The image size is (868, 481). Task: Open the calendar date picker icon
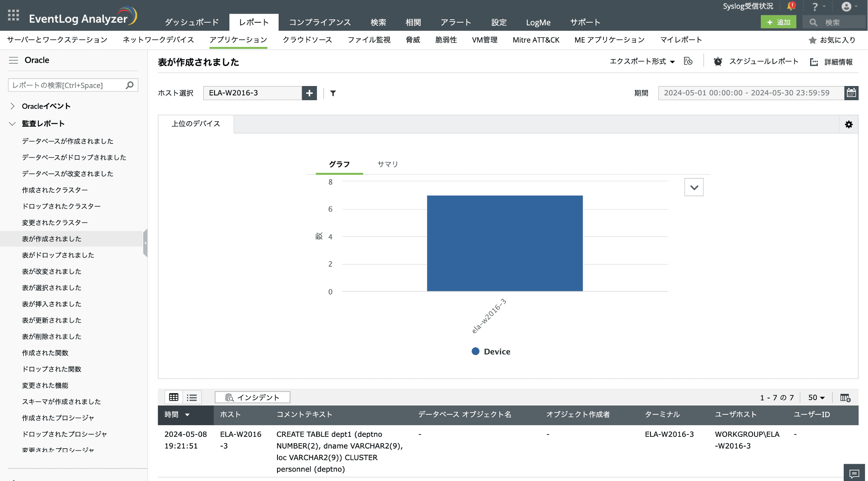[x=851, y=93]
